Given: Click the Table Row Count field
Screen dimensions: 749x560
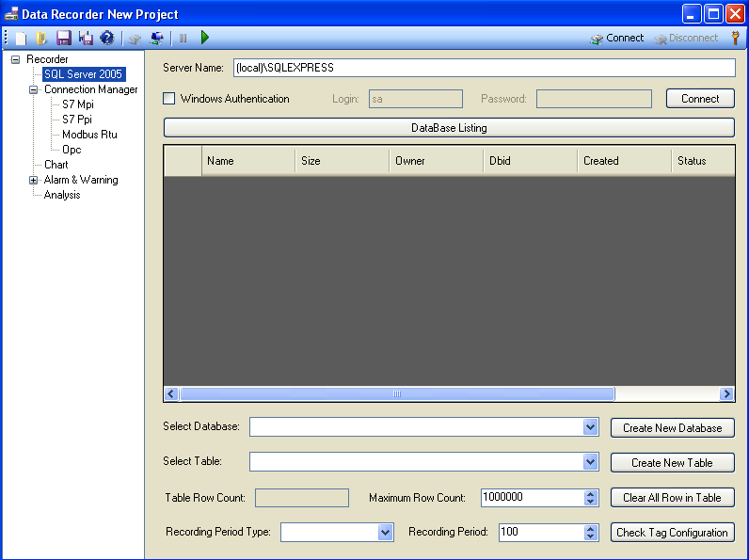Looking at the screenshot, I should coord(302,497).
